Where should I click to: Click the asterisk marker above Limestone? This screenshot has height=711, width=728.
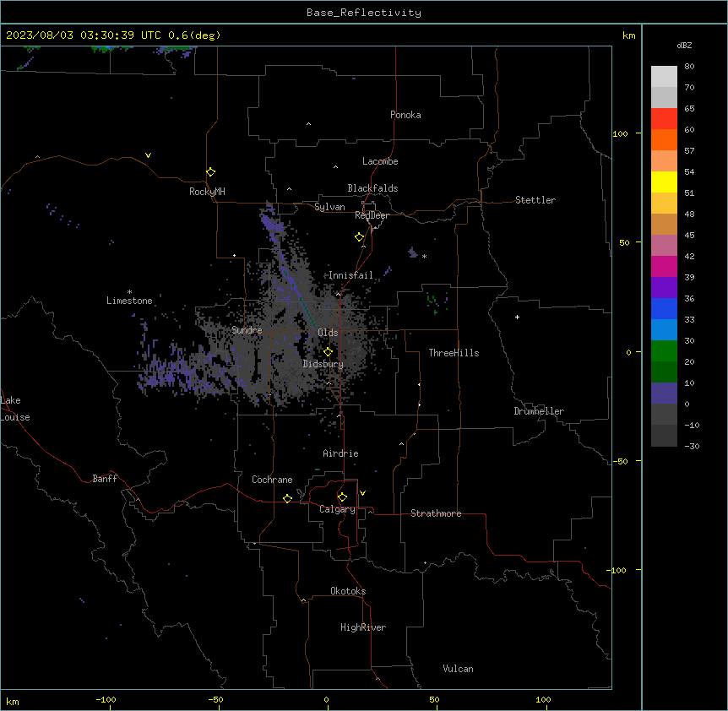pyautogui.click(x=129, y=292)
